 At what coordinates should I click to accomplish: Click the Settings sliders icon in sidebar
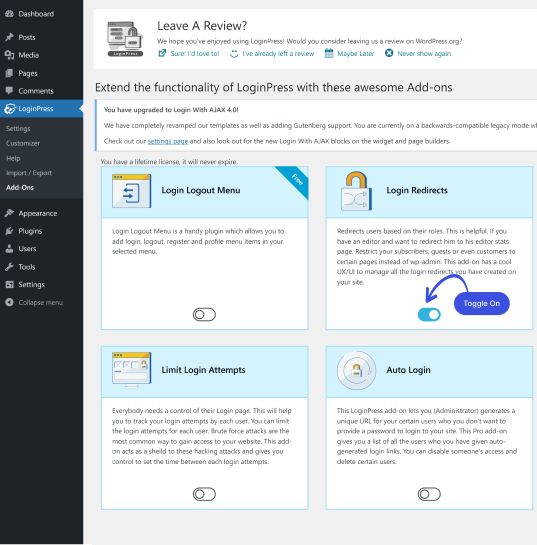point(9,284)
